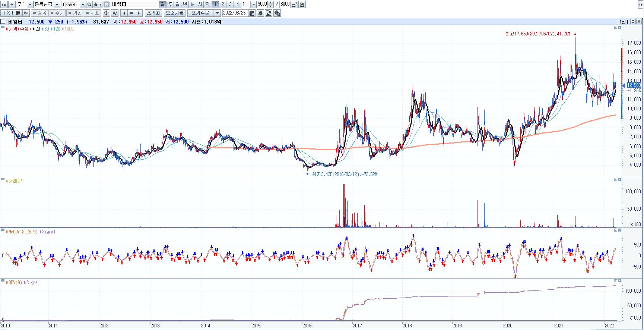Click the 60-day moving average legend label

coord(46,29)
